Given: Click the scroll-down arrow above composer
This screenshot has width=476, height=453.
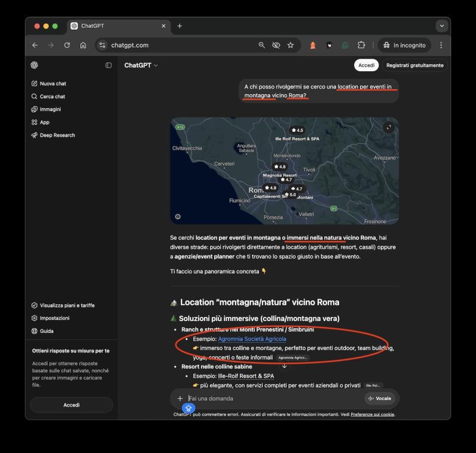Looking at the screenshot, I should click(284, 366).
